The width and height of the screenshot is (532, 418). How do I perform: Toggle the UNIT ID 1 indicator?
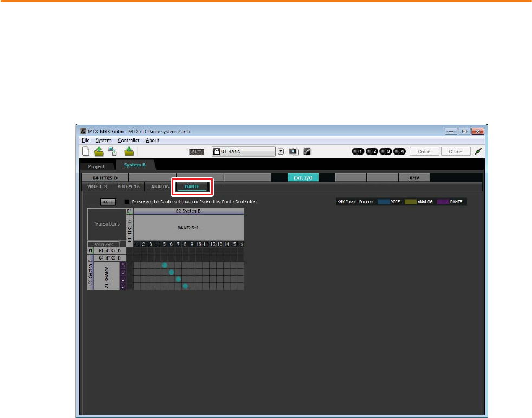click(x=358, y=151)
